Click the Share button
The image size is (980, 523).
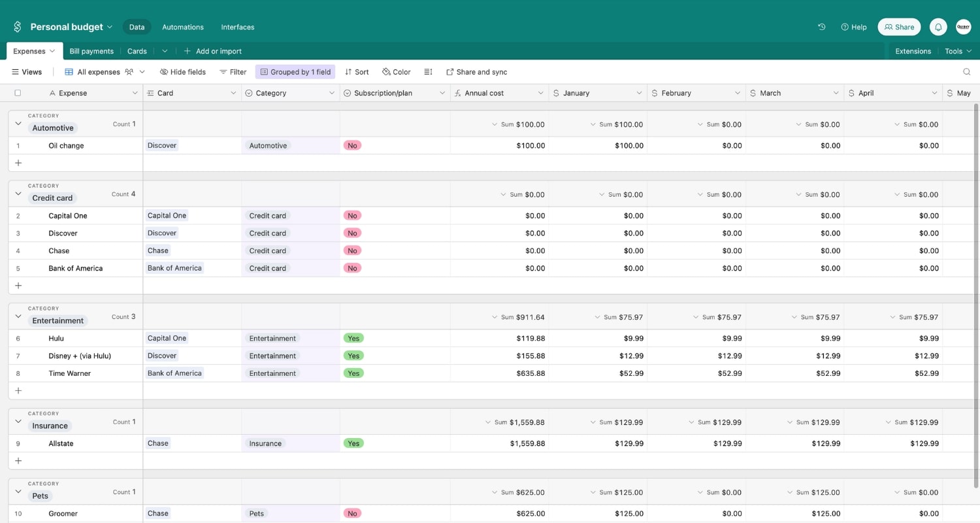899,27
